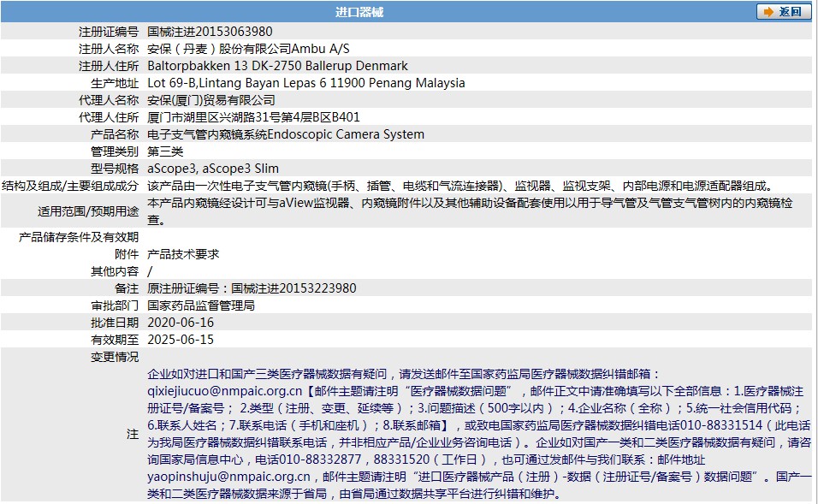Select the label 有效期至
818x504 pixels.
tap(115, 340)
